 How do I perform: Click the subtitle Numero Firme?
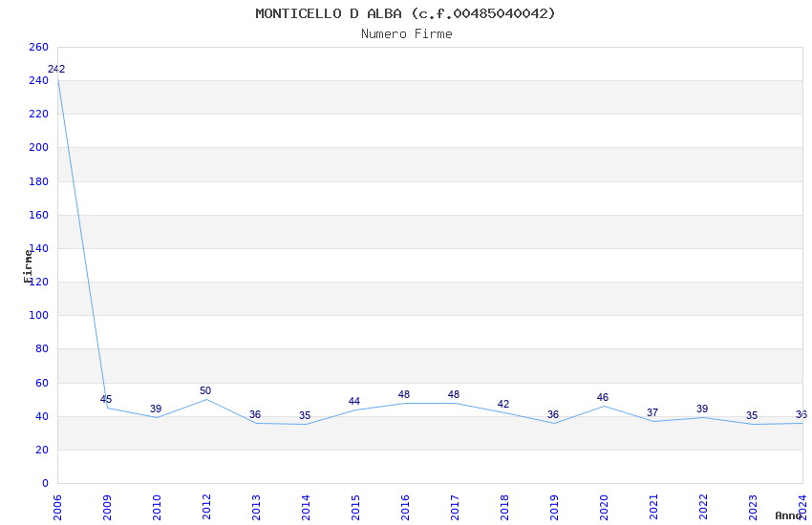407,34
